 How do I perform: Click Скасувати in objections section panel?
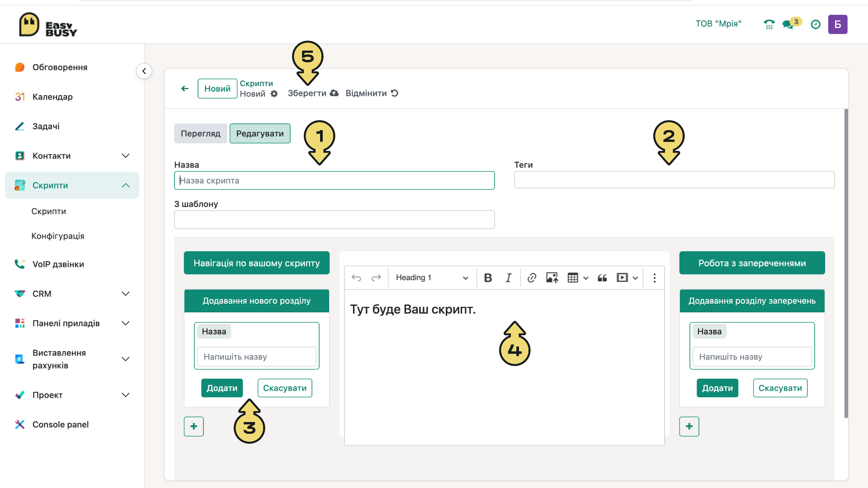click(x=780, y=388)
